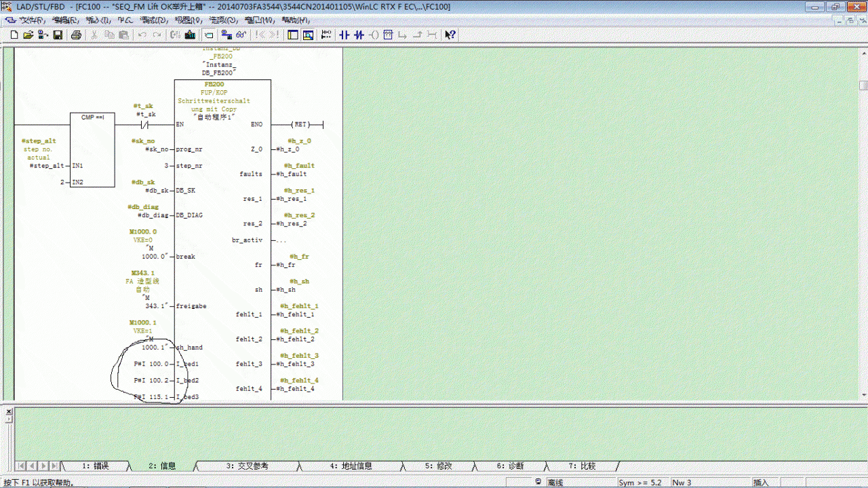Screen dimensions: 868x488
Task: Cut the selection with the scissors icon
Action: coord(94,35)
